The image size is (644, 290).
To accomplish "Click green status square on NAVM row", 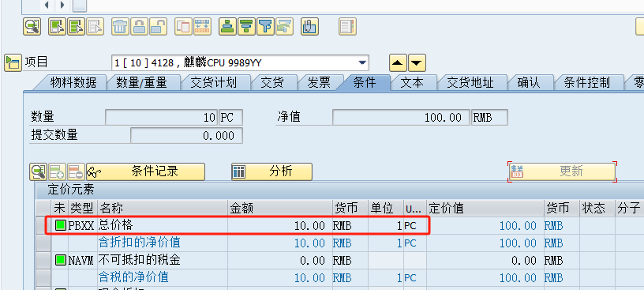I will [x=61, y=260].
